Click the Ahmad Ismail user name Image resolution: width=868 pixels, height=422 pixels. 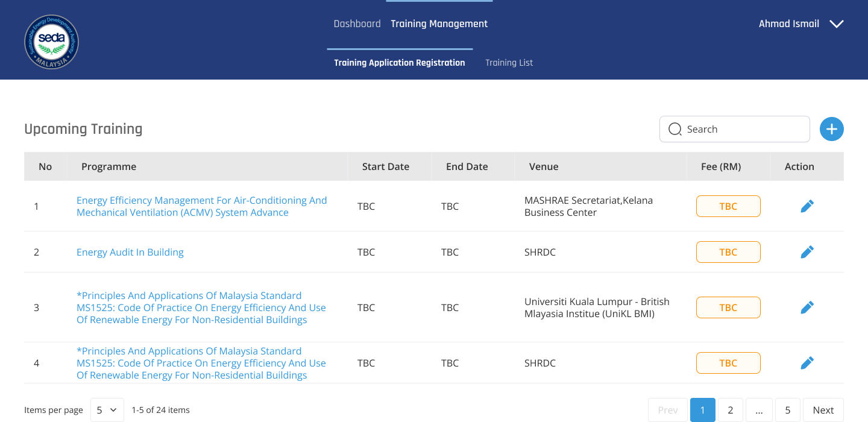[789, 24]
